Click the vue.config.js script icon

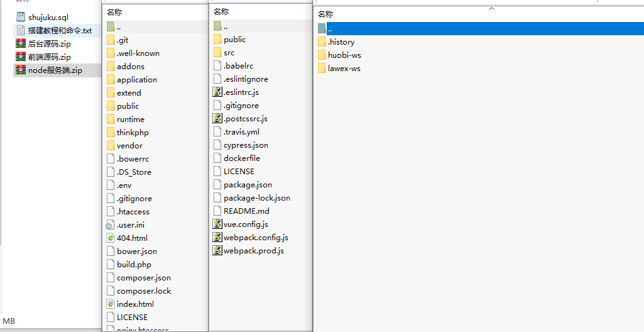[x=217, y=224]
